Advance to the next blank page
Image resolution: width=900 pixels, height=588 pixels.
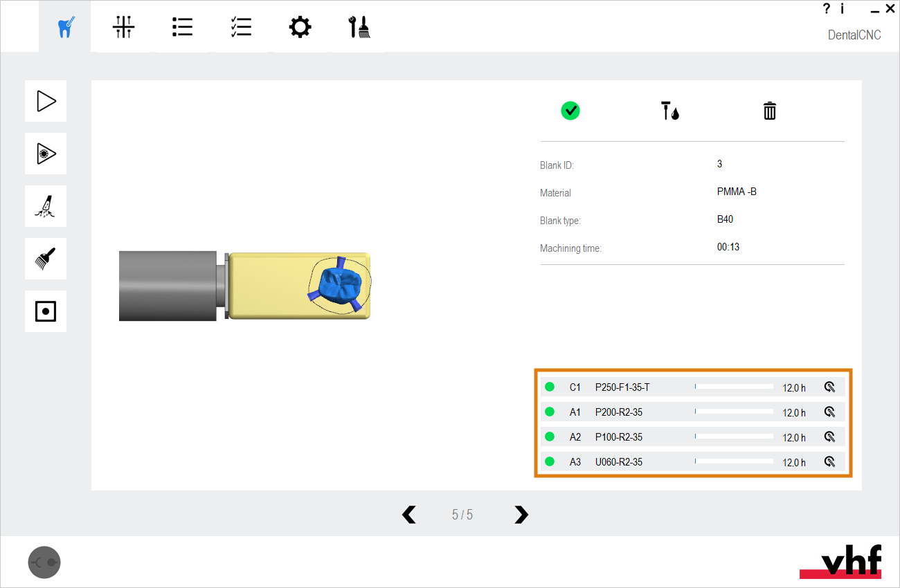(521, 515)
